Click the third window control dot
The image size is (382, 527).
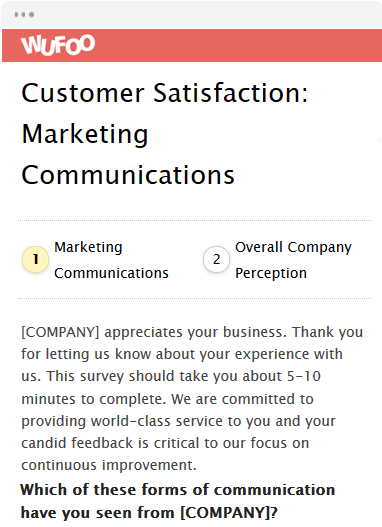[x=32, y=14]
